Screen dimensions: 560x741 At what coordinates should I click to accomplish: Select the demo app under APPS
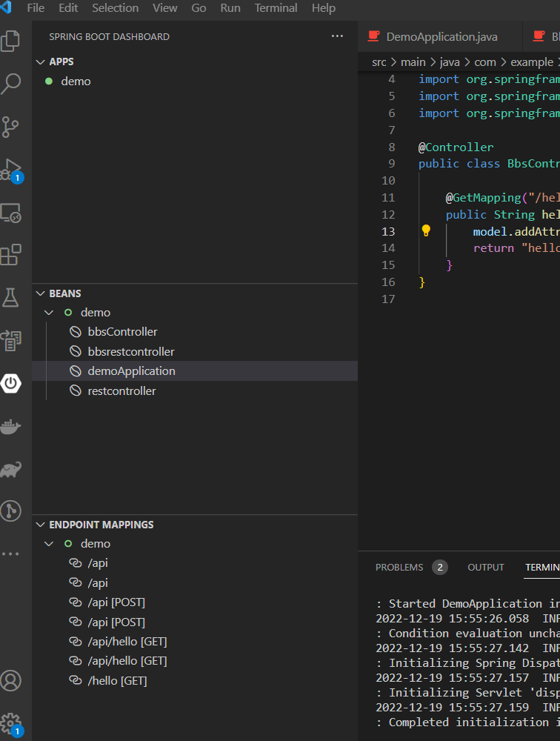pyautogui.click(x=195, y=82)
